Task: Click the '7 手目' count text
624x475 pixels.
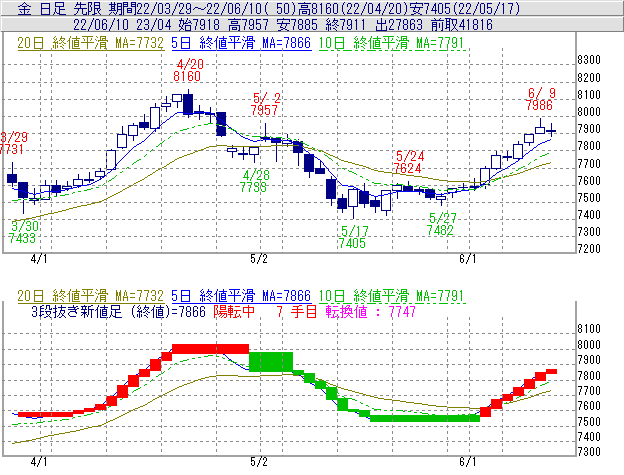Action: click(297, 311)
